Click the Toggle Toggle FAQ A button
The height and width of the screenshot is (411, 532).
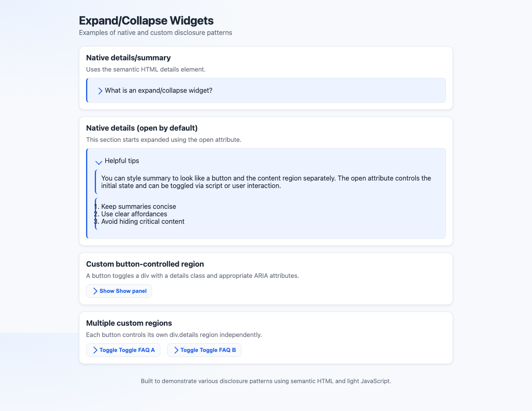click(123, 350)
